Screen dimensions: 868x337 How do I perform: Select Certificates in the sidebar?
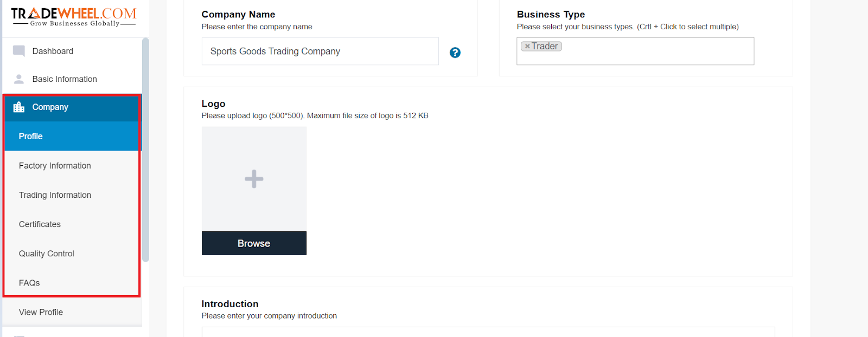pos(72,224)
